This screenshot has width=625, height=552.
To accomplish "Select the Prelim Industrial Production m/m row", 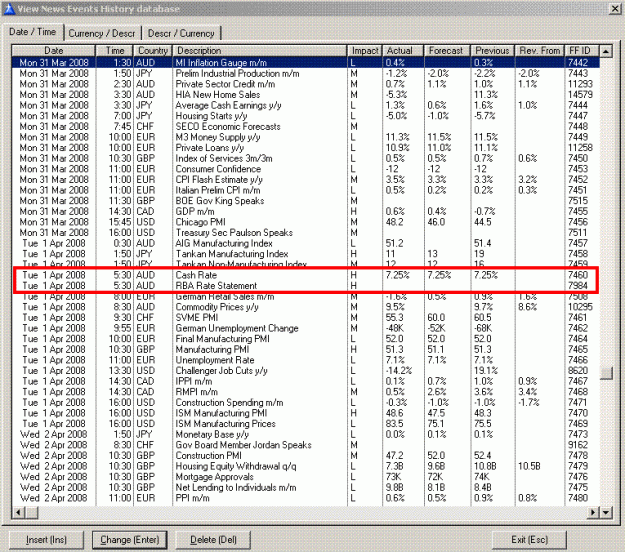I will (x=305, y=73).
